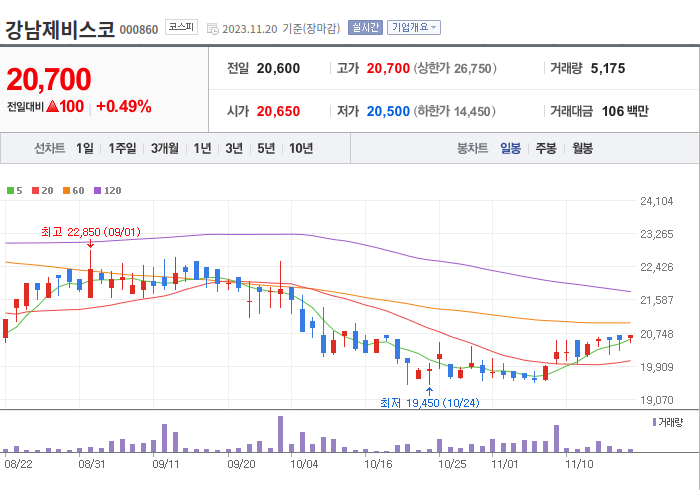Click the +0.49% change text
The width and height of the screenshot is (700, 490).
click(124, 106)
